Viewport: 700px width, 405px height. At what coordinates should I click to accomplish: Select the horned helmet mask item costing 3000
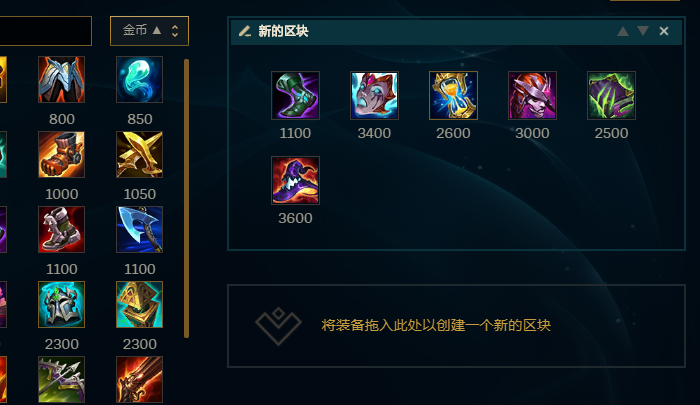[532, 95]
